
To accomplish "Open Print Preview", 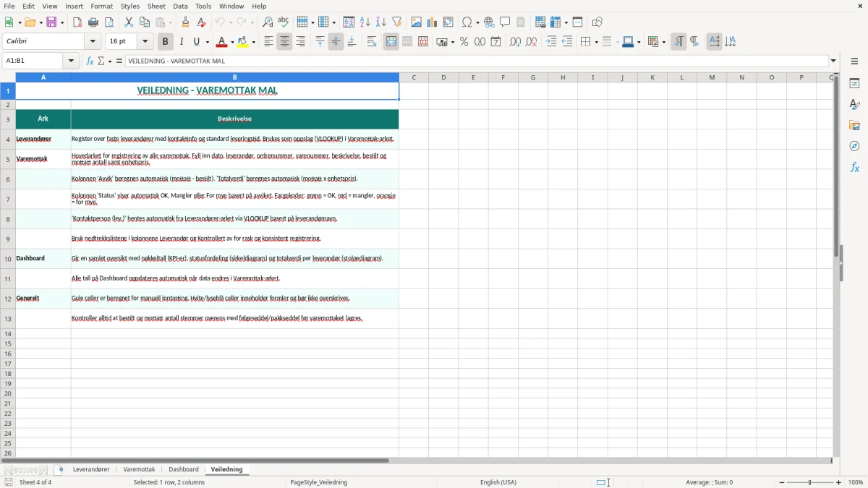I will click(x=109, y=22).
